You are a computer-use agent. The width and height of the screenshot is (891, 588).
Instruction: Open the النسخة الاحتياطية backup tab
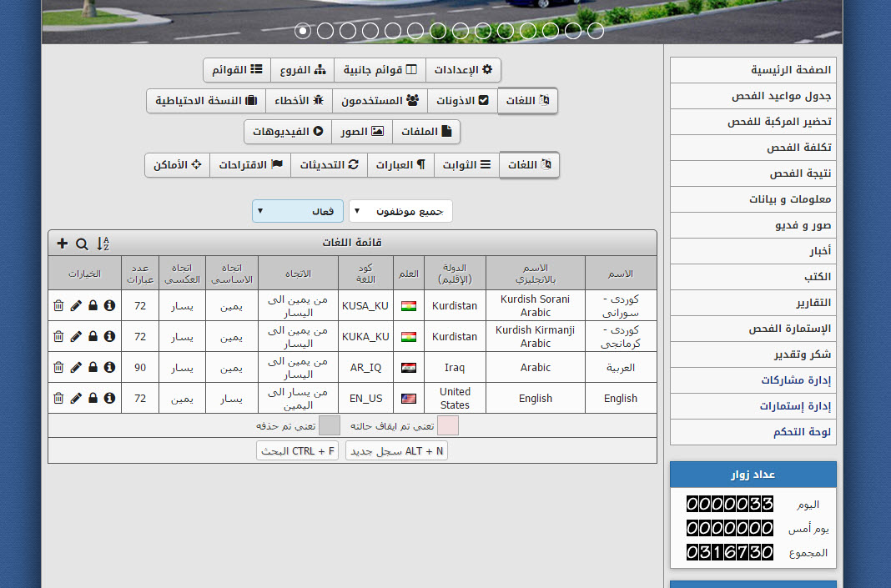tap(206, 101)
